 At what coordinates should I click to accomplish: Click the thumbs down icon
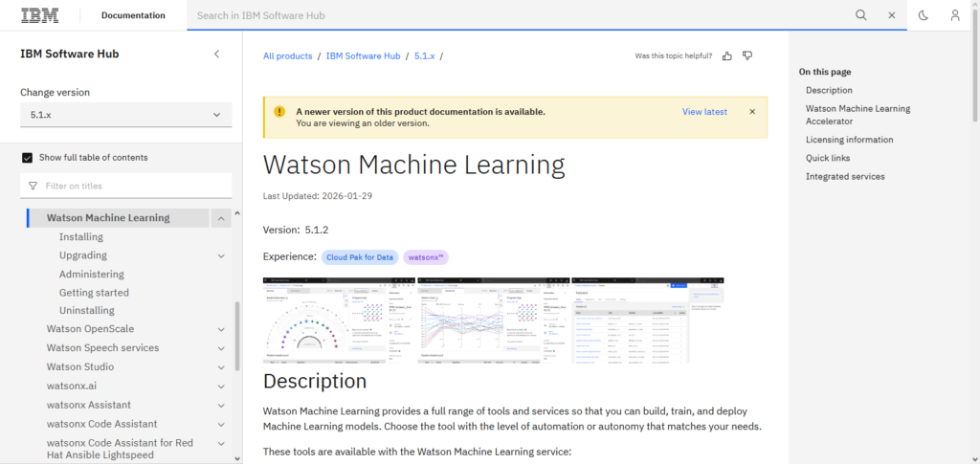coord(746,55)
